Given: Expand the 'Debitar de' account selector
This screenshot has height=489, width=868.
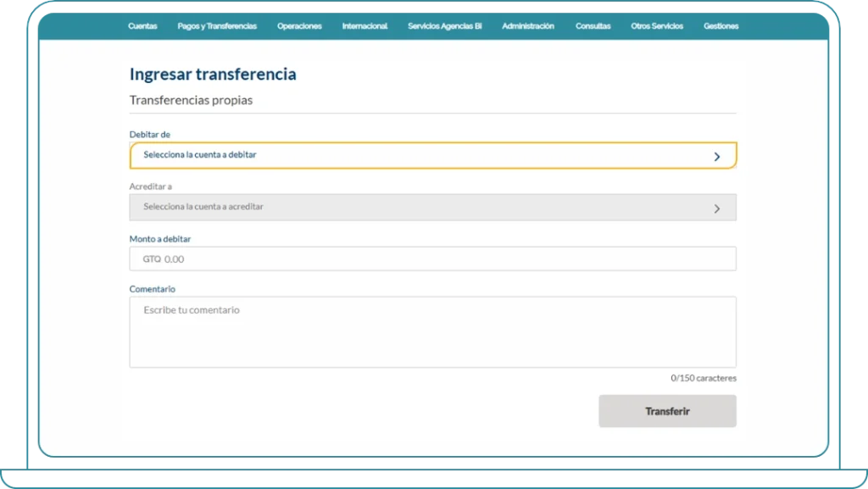Looking at the screenshot, I should click(432, 155).
